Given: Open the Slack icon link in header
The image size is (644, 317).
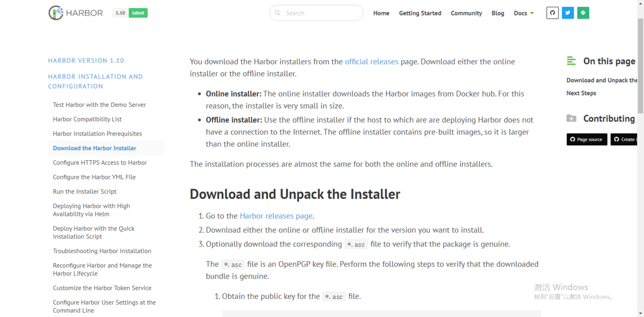Looking at the screenshot, I should coord(583,13).
